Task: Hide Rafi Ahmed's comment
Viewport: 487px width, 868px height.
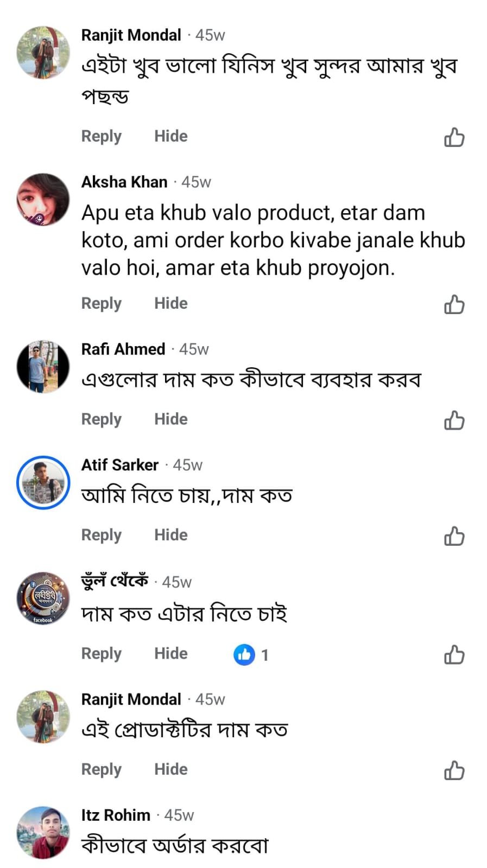Action: click(170, 419)
